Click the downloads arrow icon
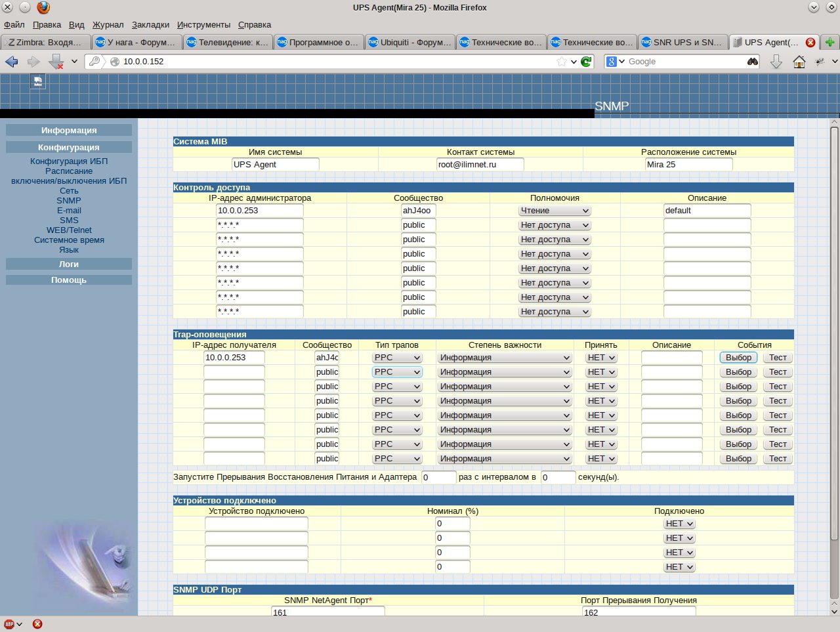Image resolution: width=840 pixels, height=632 pixels. pyautogui.click(x=776, y=62)
